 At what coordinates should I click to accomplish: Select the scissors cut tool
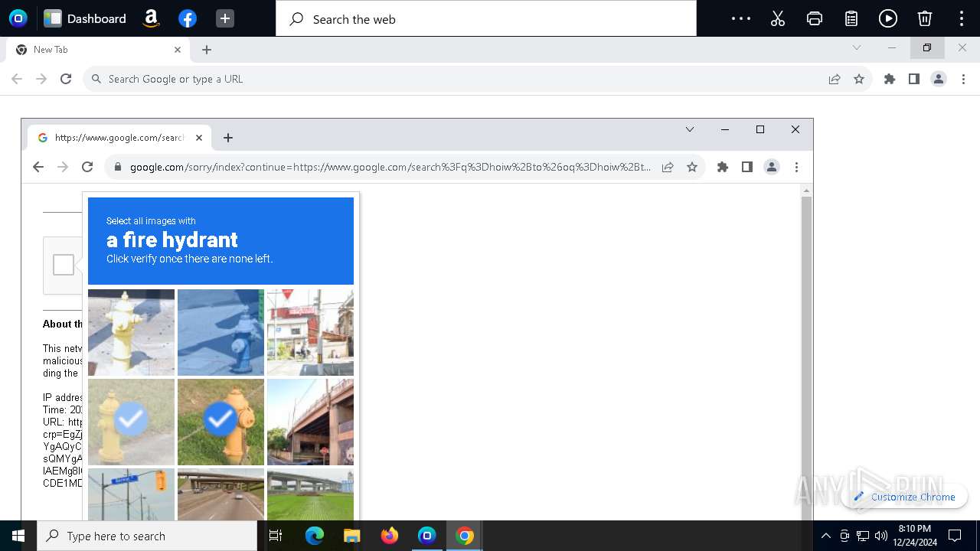click(x=778, y=18)
